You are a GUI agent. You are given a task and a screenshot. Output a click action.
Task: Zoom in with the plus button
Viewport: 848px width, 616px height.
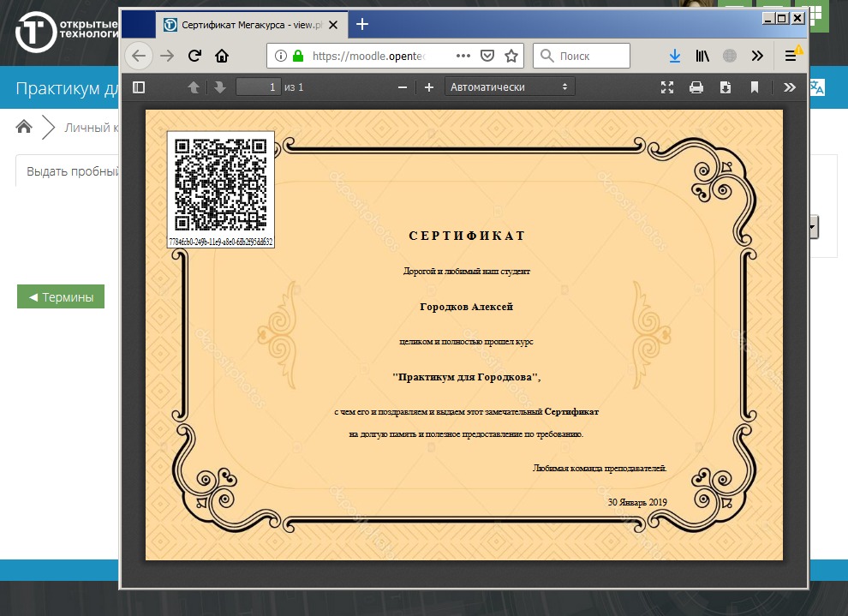(429, 87)
